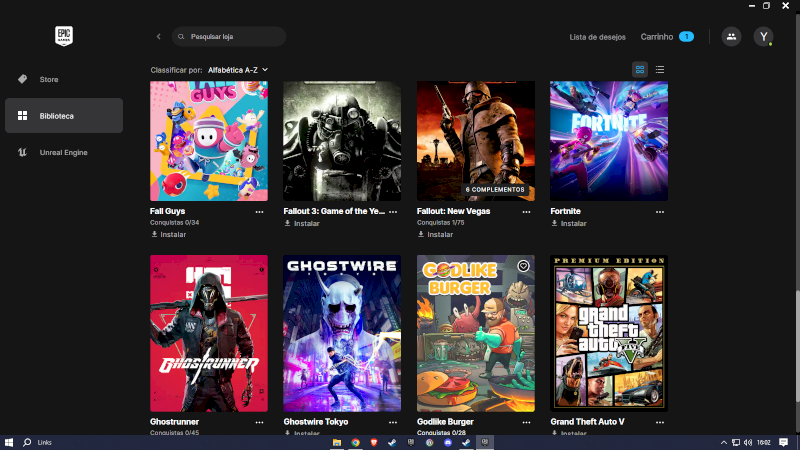Open Google Chrome from taskbar
This screenshot has height=450, width=800.
click(x=355, y=442)
